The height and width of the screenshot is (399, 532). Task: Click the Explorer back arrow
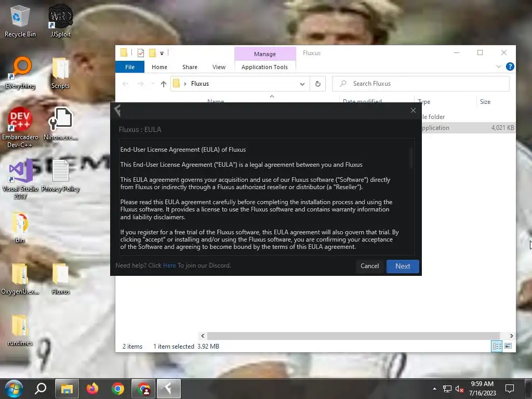point(125,84)
